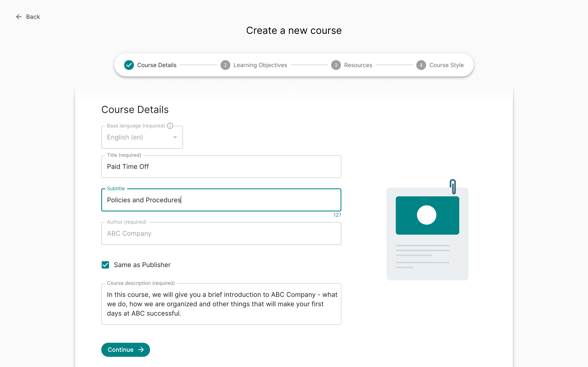Click the step 4 circle icon
The image size is (588, 367).
421,65
